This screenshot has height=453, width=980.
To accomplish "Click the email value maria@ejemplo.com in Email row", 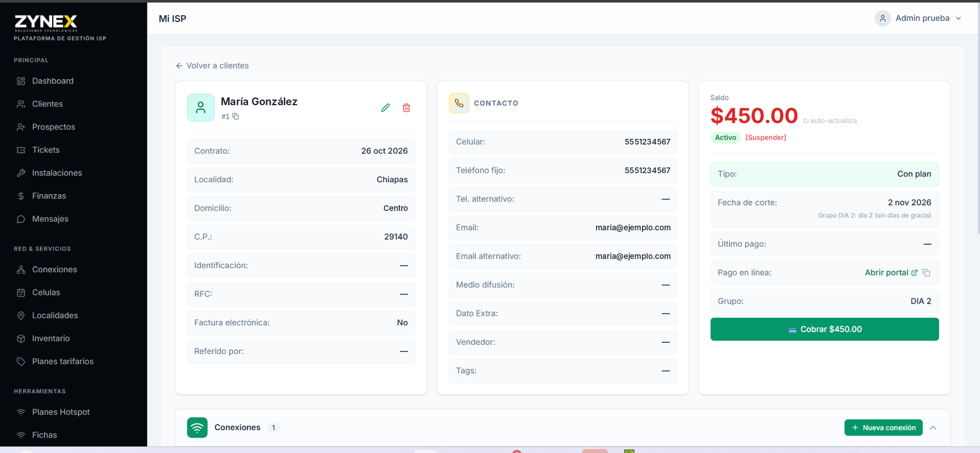I will [633, 228].
